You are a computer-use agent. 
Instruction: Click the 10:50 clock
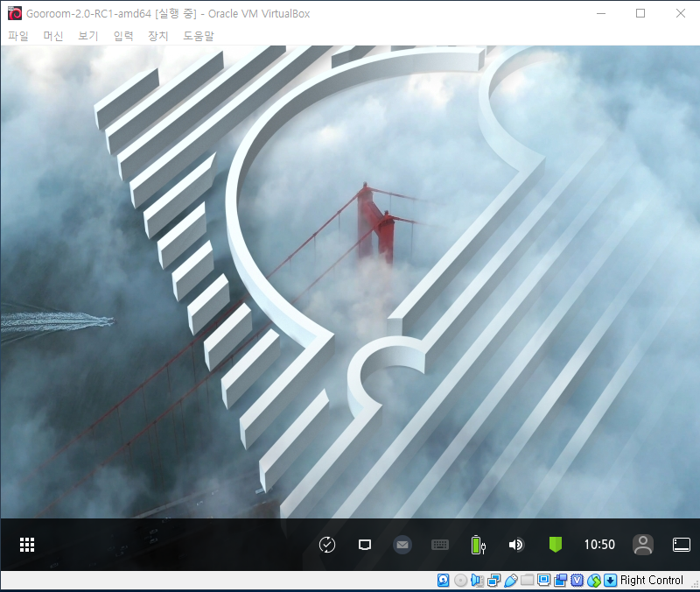pos(599,544)
